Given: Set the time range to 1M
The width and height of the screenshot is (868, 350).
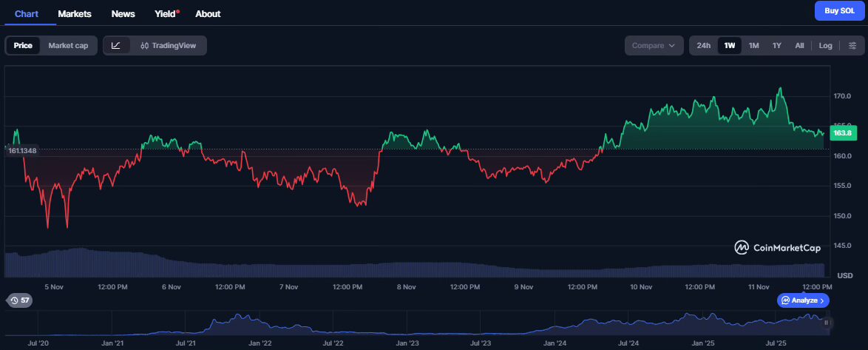Looking at the screenshot, I should 753,46.
